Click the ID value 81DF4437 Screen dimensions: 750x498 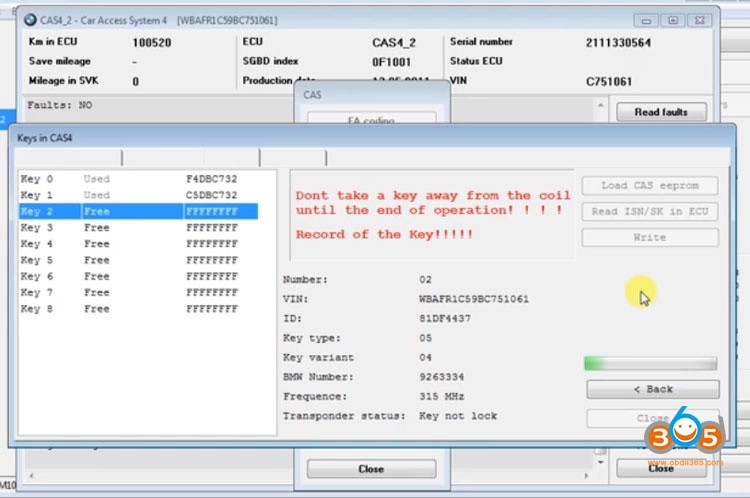click(x=445, y=319)
